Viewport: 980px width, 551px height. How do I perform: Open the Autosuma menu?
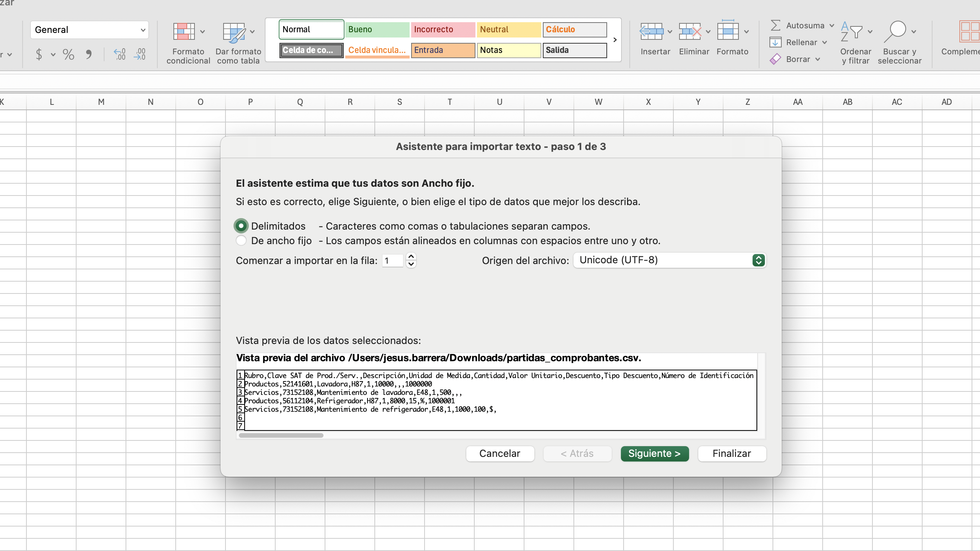[831, 26]
